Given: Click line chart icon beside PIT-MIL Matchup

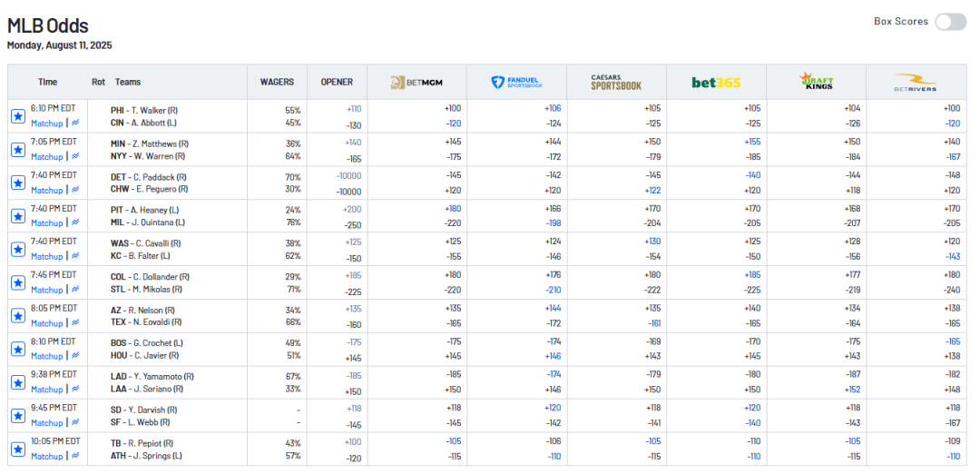Looking at the screenshot, I should (x=76, y=223).
